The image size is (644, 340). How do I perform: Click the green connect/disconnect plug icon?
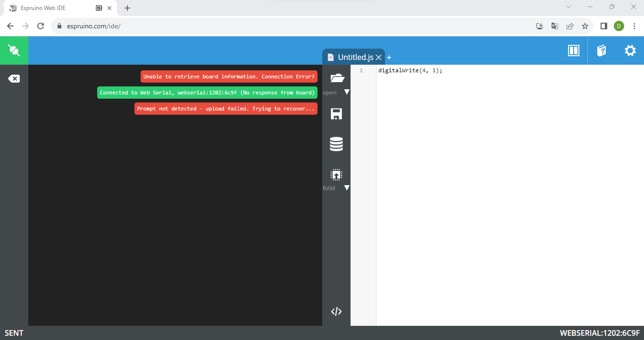(14, 51)
